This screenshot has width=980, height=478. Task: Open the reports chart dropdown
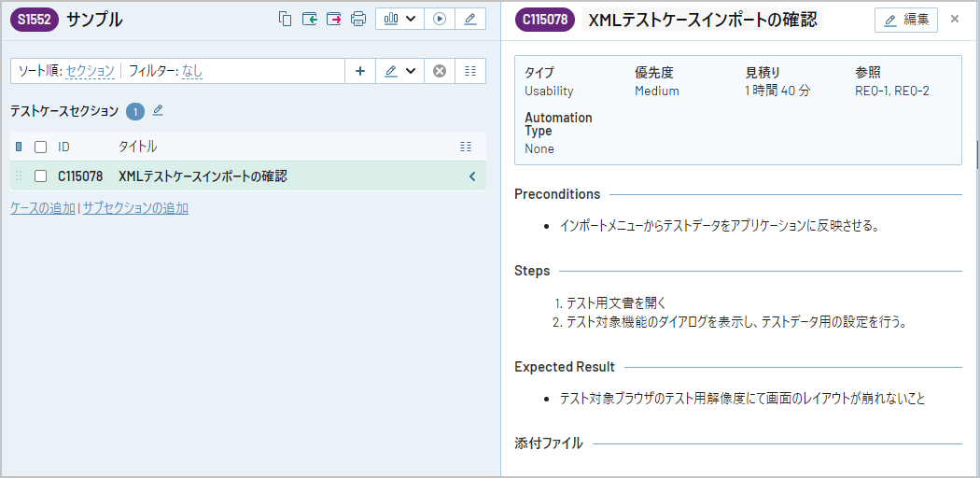[x=399, y=19]
